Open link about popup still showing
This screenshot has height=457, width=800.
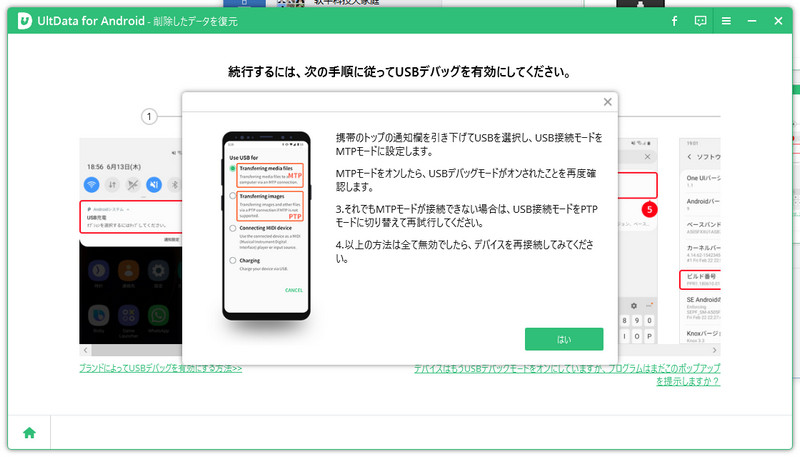point(567,374)
